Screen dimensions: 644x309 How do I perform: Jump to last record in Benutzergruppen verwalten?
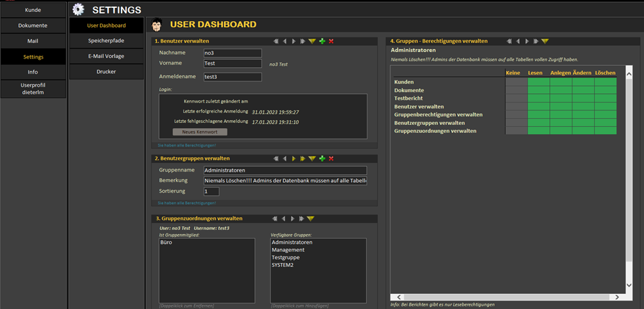(302, 158)
